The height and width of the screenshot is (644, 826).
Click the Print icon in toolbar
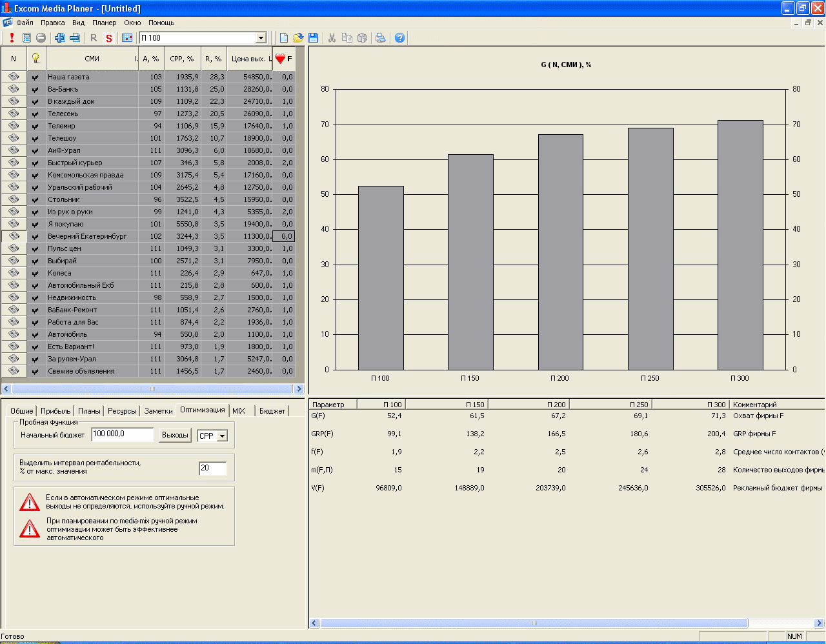click(381, 38)
